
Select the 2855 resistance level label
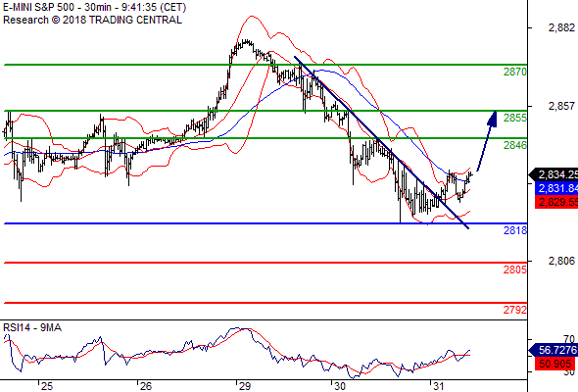pos(515,118)
